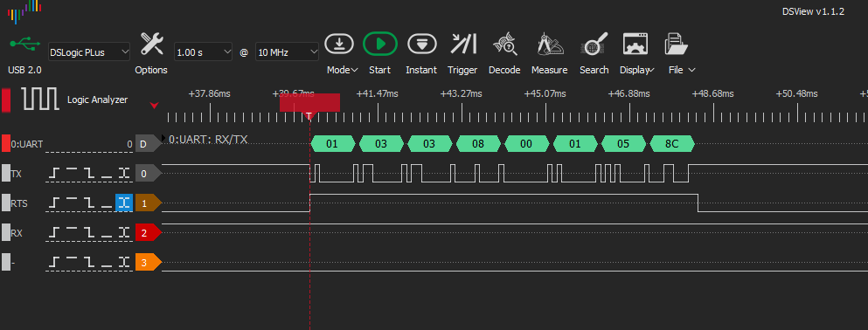Screen dimensions: 868x330
Task: Toggle rising-edge trigger on TX channel
Action: click(x=53, y=174)
